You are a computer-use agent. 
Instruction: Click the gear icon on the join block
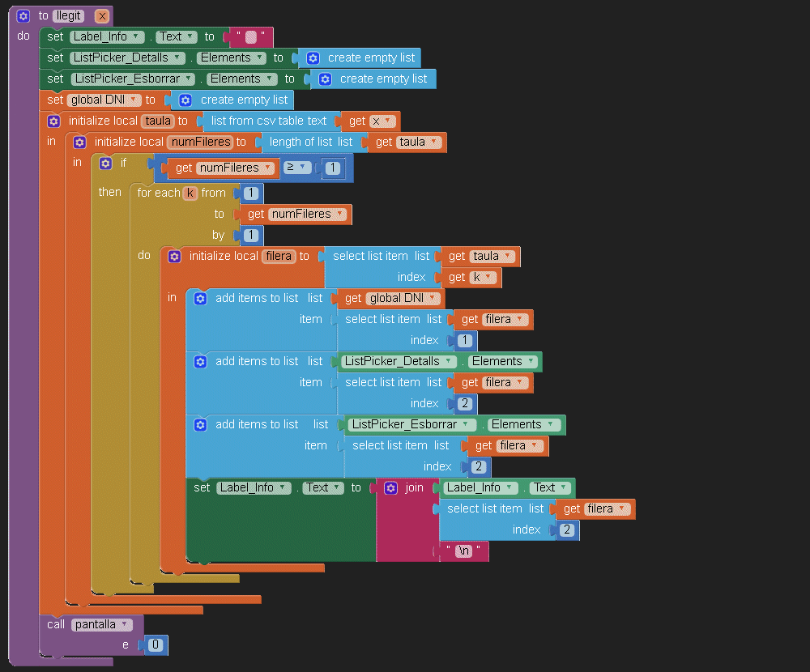click(x=391, y=487)
